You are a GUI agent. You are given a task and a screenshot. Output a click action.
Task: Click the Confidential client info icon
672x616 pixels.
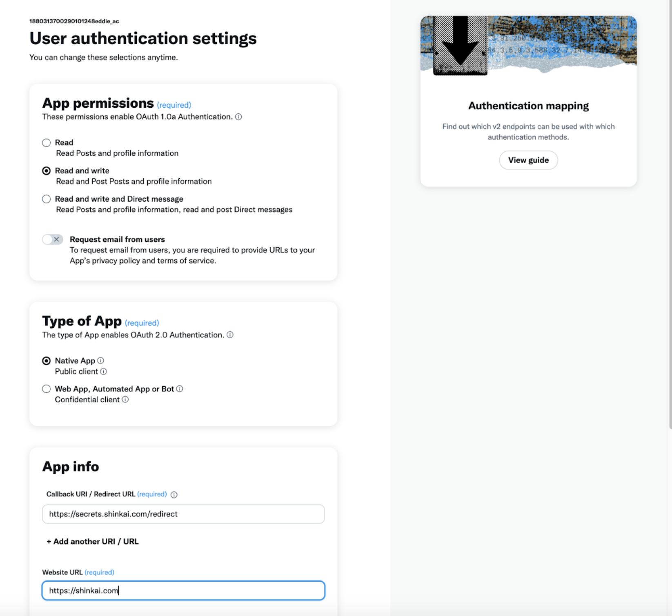click(x=125, y=399)
